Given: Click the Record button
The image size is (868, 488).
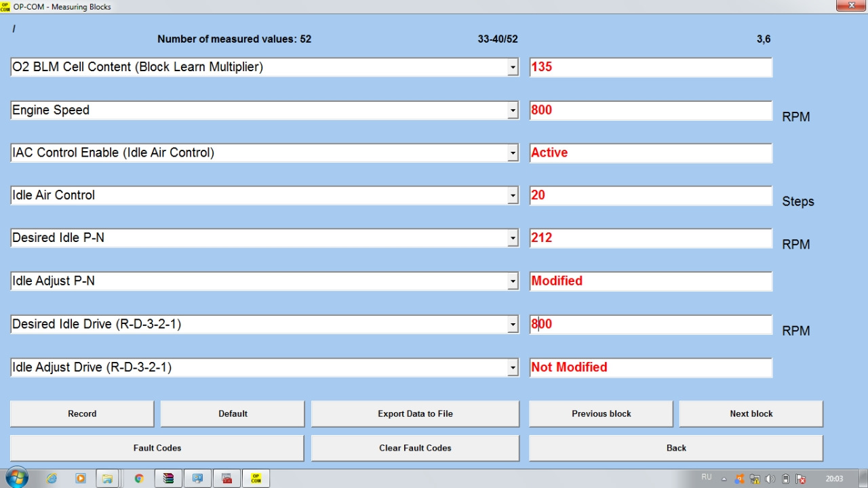Looking at the screenshot, I should pyautogui.click(x=82, y=413).
